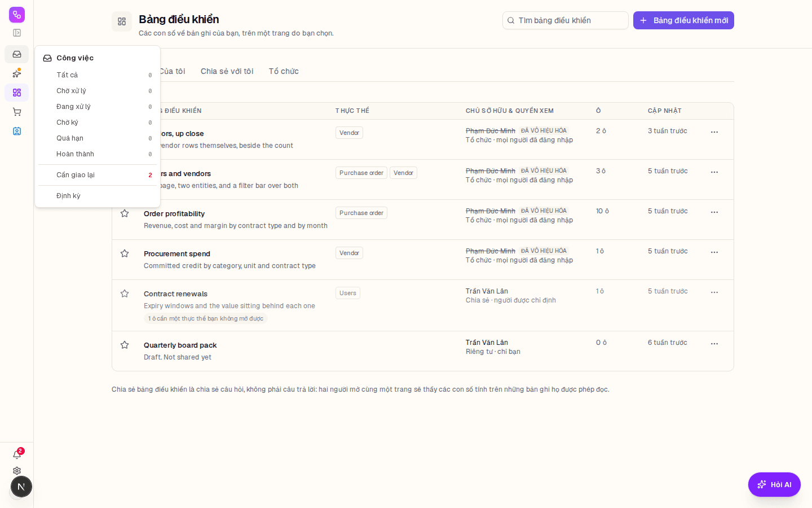Star the Procurement spend dashboard

[125, 253]
